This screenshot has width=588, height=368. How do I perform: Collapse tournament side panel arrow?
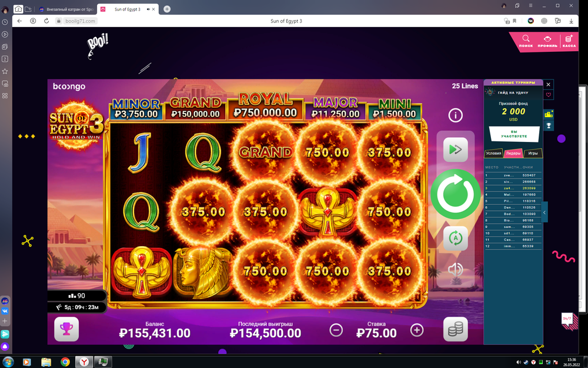[x=544, y=213]
